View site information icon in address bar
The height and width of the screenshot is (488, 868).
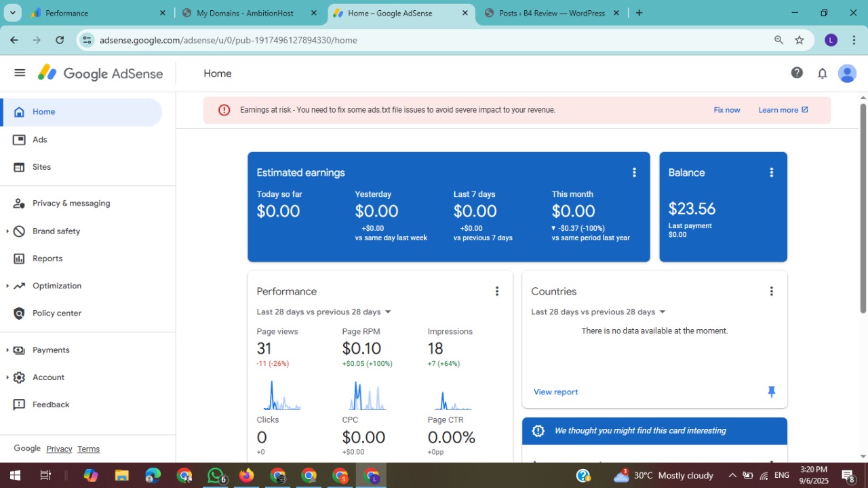[x=87, y=40]
